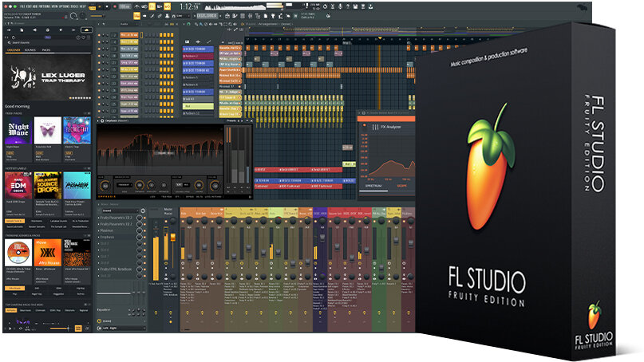Click the floppy disk save icon
The height and width of the screenshot is (362, 644).
pos(355,6)
